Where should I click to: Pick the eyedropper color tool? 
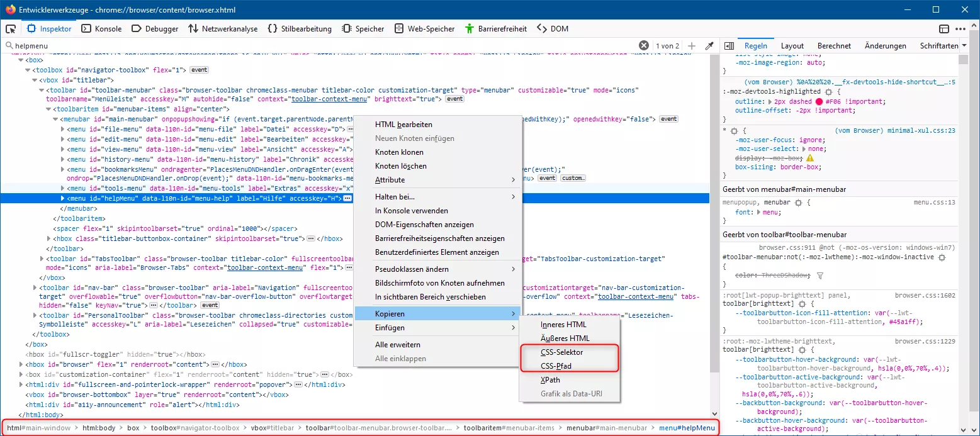click(709, 46)
